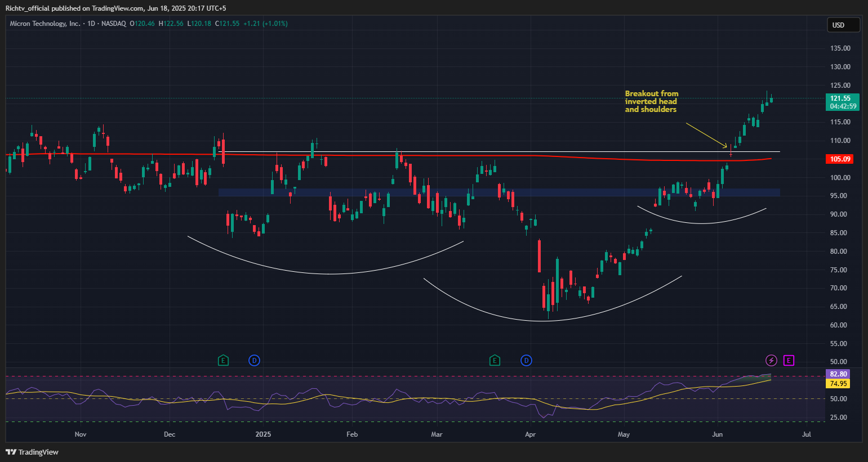The width and height of the screenshot is (868, 462).
Task: Click the Feb label on the time axis
Action: [x=352, y=434]
